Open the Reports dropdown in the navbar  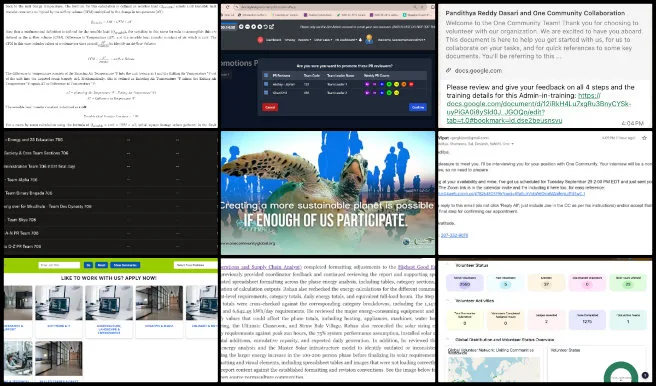[x=304, y=40]
